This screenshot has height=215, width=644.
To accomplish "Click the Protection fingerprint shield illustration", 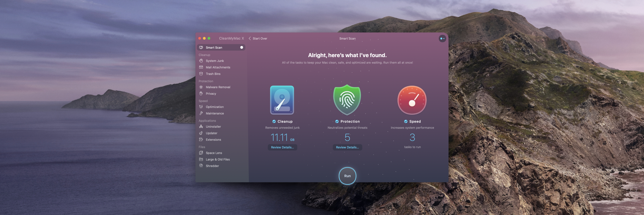I will click(347, 100).
